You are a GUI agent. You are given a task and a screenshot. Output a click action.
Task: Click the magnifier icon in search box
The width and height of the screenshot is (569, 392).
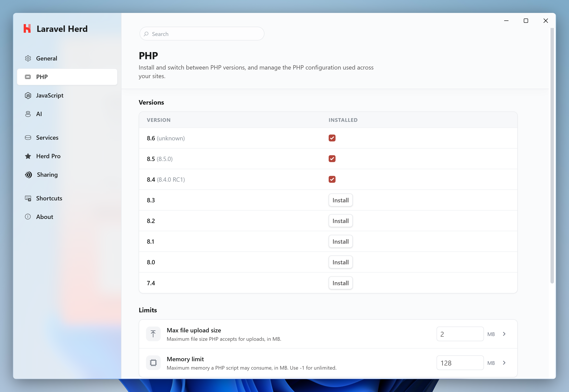(x=146, y=34)
